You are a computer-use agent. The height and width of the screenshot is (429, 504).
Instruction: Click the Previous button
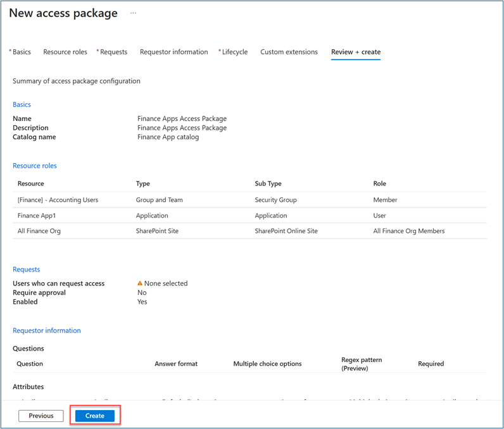coord(41,416)
